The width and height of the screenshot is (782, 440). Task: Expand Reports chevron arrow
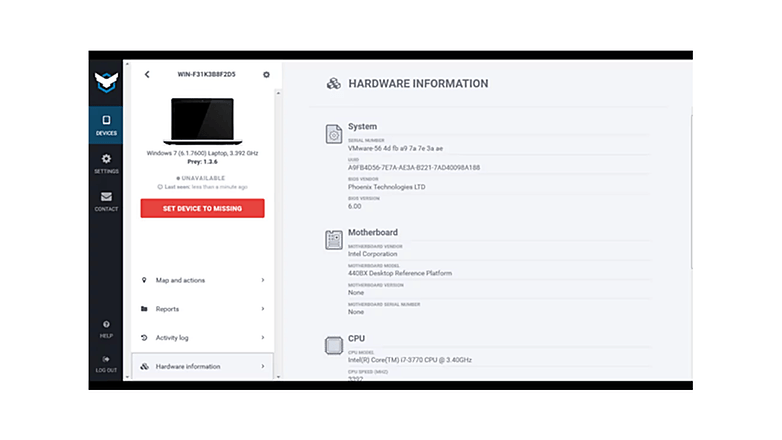point(263,309)
